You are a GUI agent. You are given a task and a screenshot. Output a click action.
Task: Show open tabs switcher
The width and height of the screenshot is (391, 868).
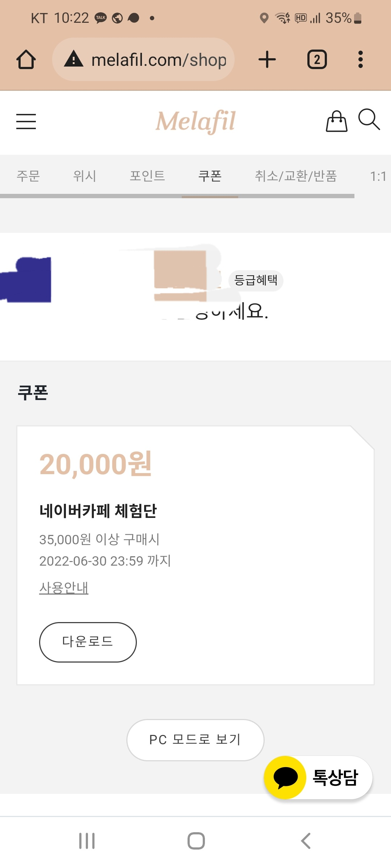(317, 60)
